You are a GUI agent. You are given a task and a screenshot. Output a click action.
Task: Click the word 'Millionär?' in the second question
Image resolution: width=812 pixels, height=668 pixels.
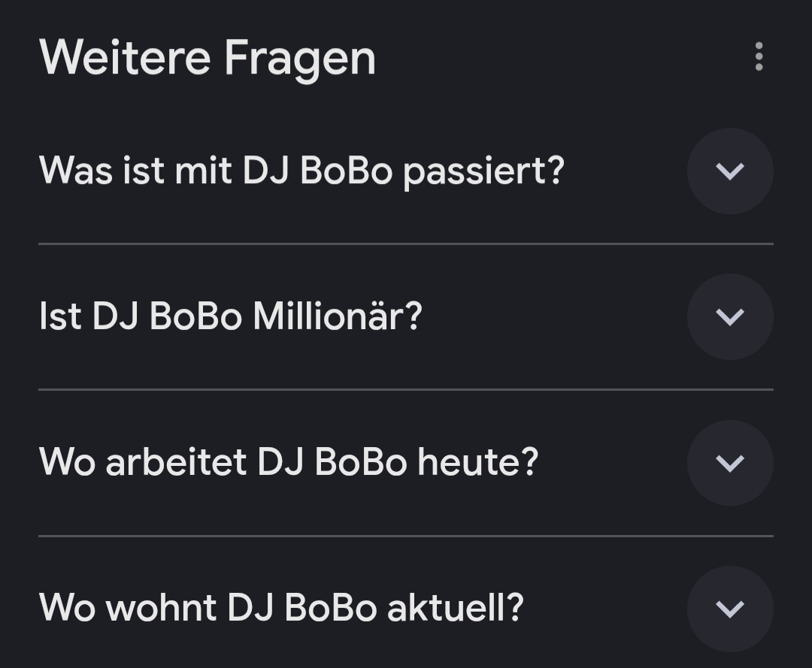tap(338, 317)
